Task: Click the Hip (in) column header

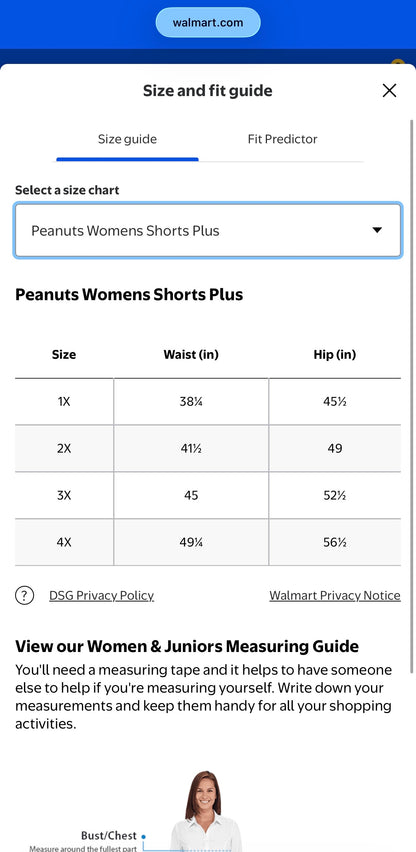Action: pyautogui.click(x=335, y=355)
